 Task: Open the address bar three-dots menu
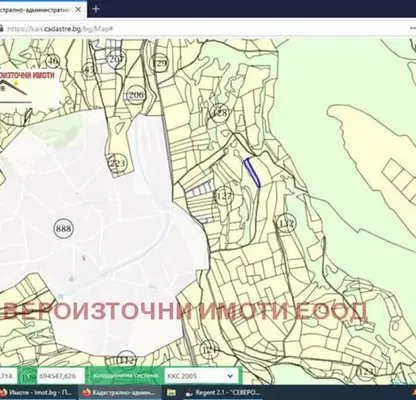click(413, 29)
